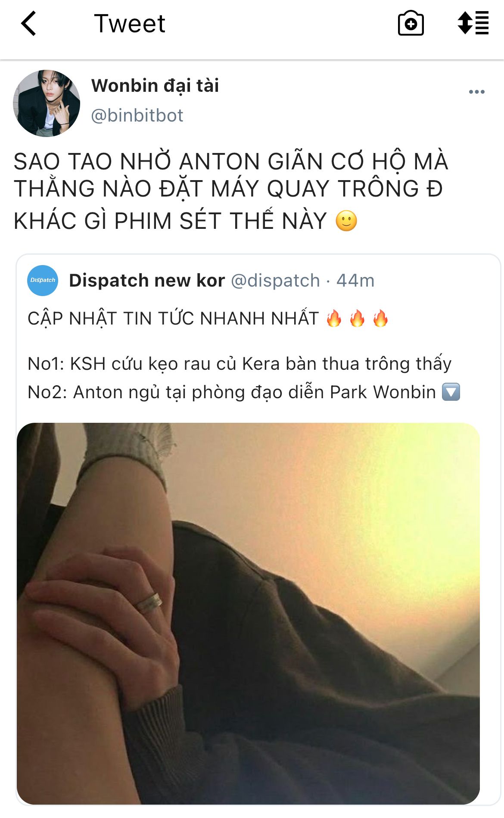Screen dimensions: 504x818
Task: Select the main tweet text starting SAO TAO NHỜ
Action: (231, 190)
